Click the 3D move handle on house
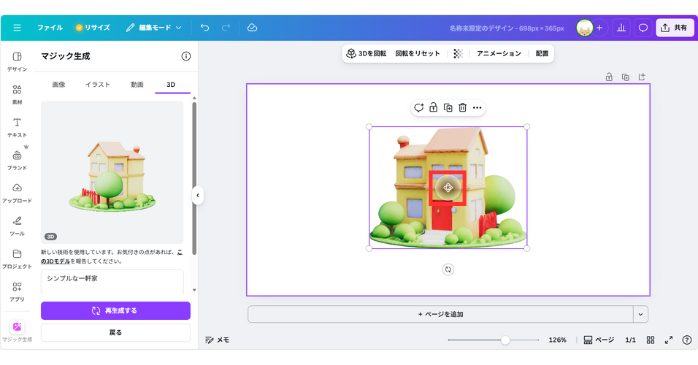Image resolution: width=698 pixels, height=365 pixels. tap(448, 188)
